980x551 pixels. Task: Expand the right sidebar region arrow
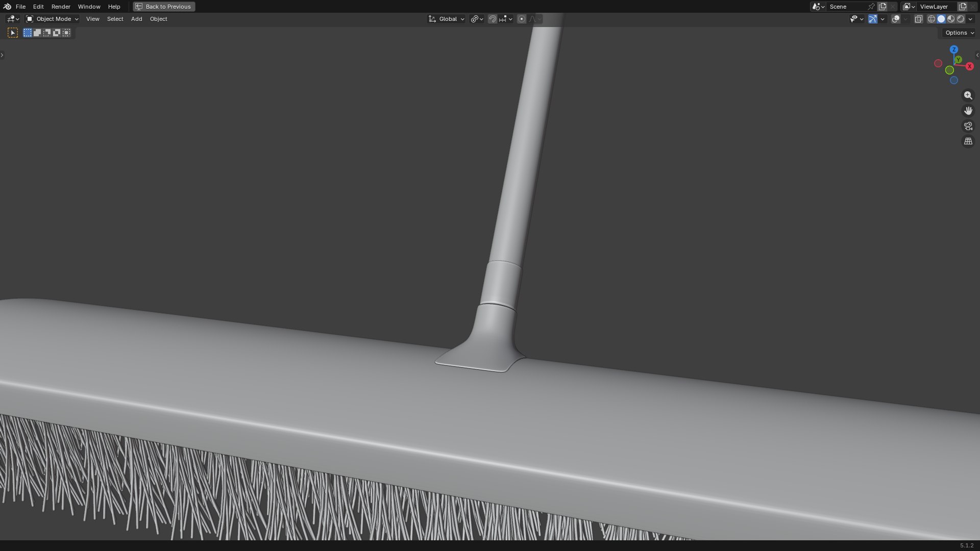coord(977,55)
